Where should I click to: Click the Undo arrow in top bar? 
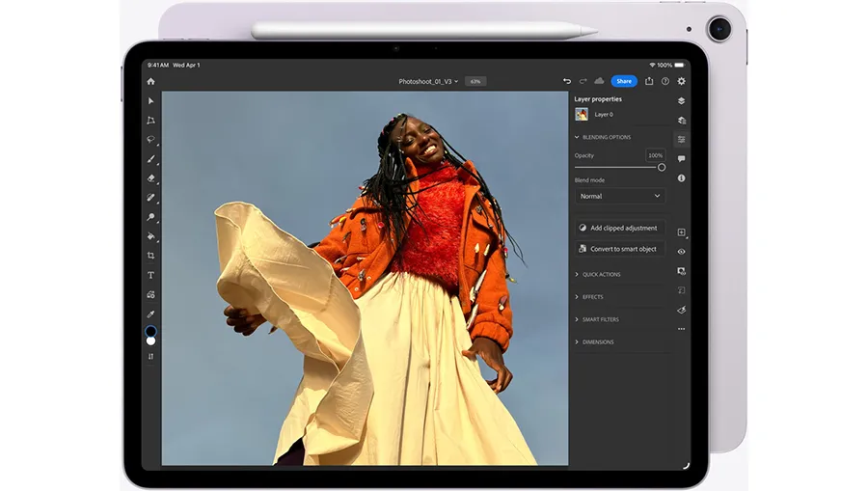point(566,81)
